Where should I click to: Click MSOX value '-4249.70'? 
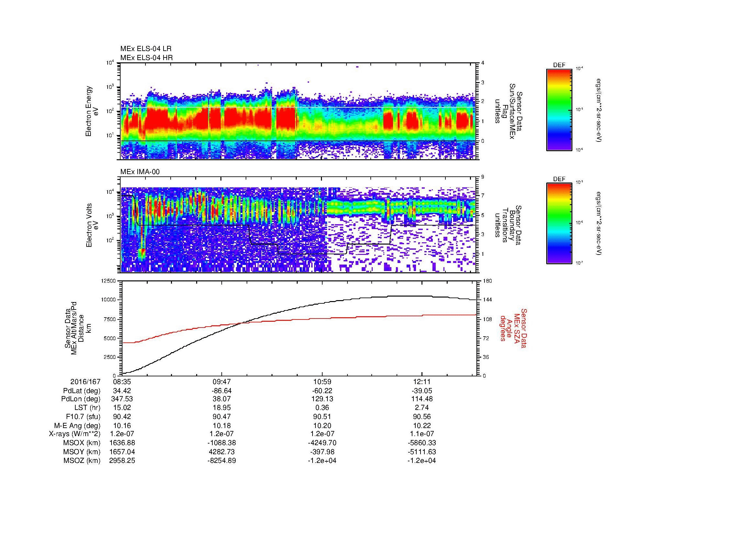click(322, 443)
